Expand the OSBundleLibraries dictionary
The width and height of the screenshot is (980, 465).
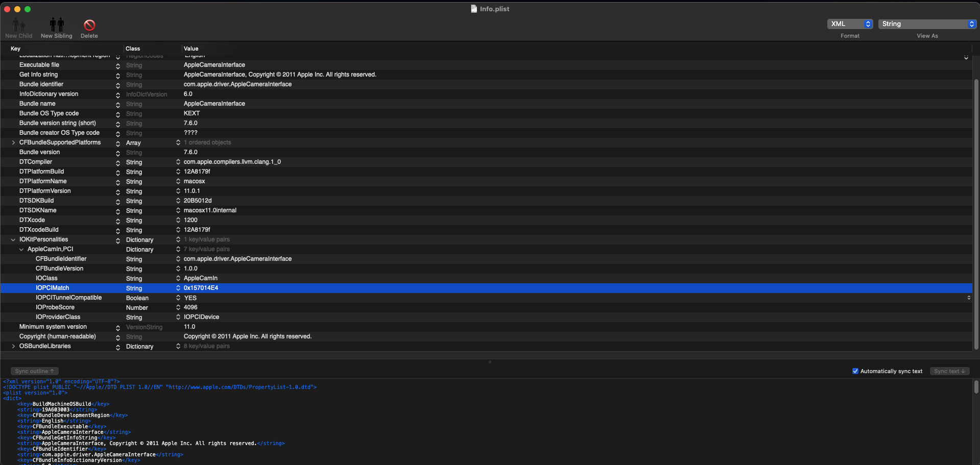(13, 346)
